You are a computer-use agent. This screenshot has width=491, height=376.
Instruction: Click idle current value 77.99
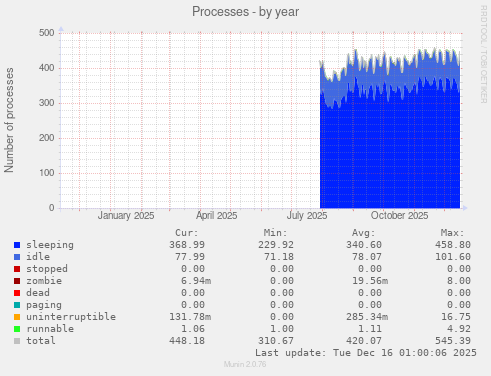point(190,257)
